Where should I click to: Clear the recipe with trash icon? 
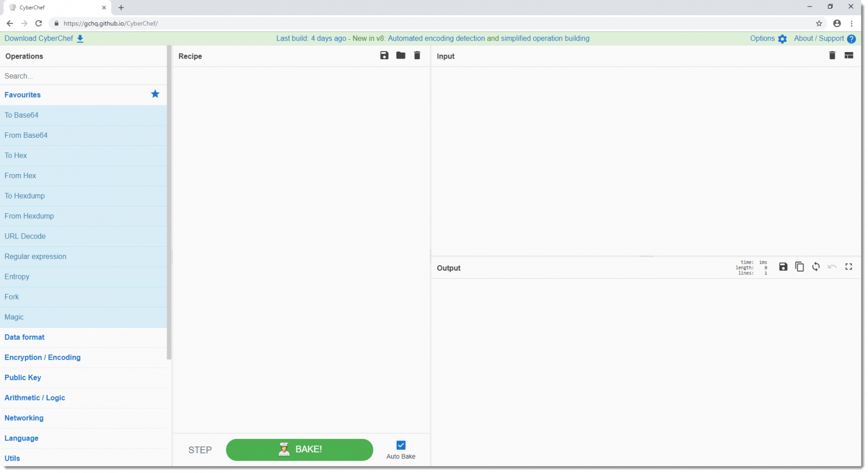coord(417,55)
